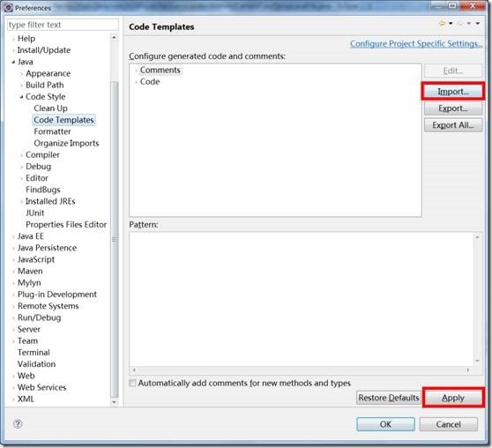Viewport: 492px width, 448px height.
Task: Open the preferences view menu triangle
Action: 478,24
